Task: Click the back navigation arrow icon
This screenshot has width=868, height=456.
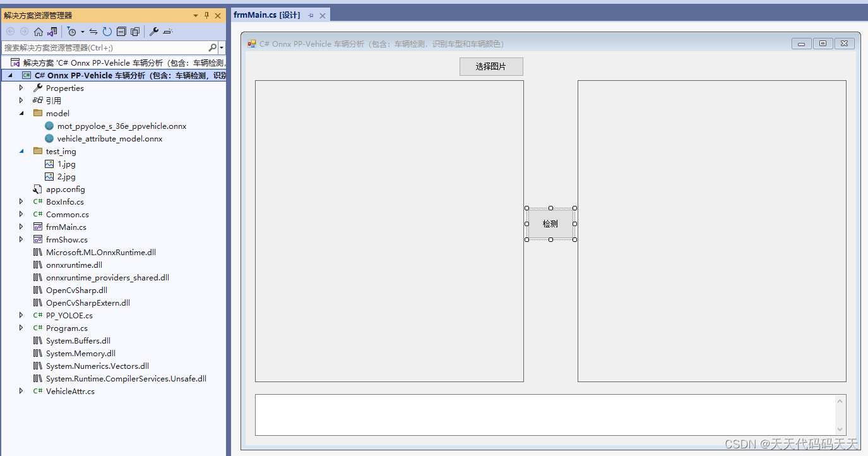Action: pyautogui.click(x=10, y=32)
